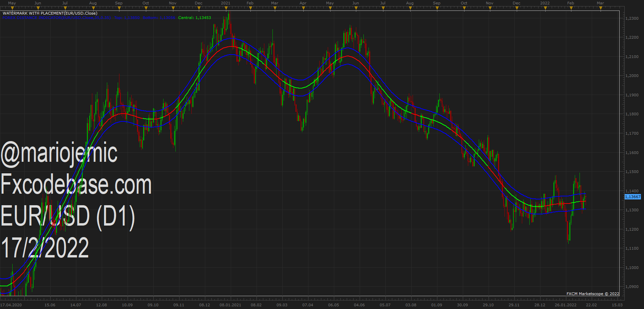Click the Top: 1,13850 indicator value
Viewport: 644px width, 309px height.
(x=127, y=18)
